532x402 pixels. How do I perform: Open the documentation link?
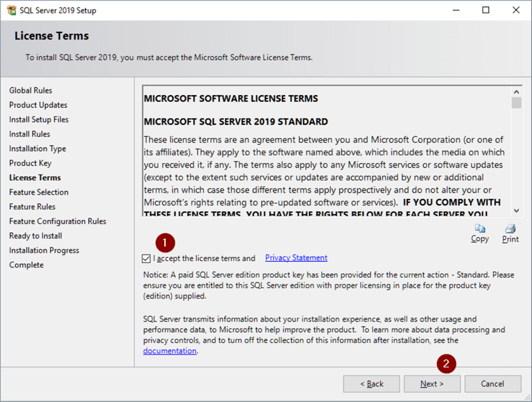coord(170,351)
